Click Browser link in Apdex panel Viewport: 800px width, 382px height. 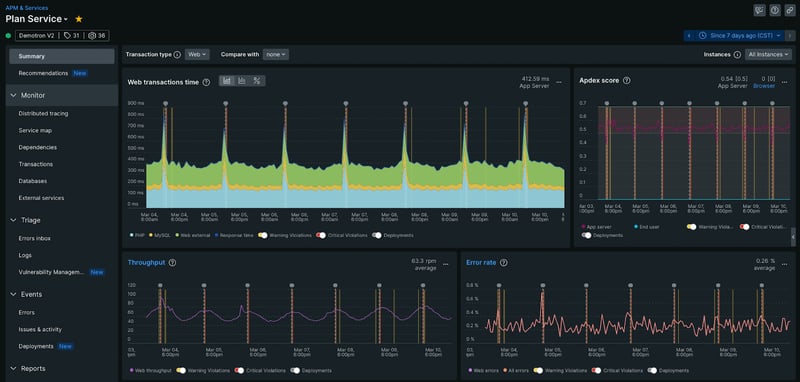(764, 86)
